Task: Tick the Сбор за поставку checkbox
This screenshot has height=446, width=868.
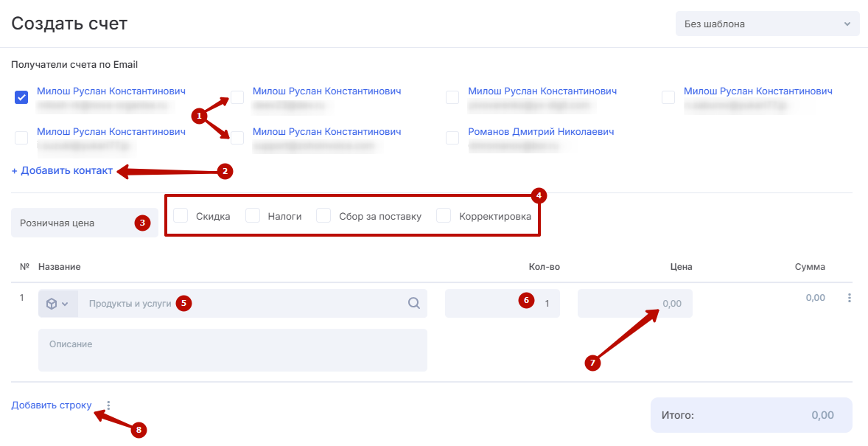Action: pyautogui.click(x=323, y=216)
